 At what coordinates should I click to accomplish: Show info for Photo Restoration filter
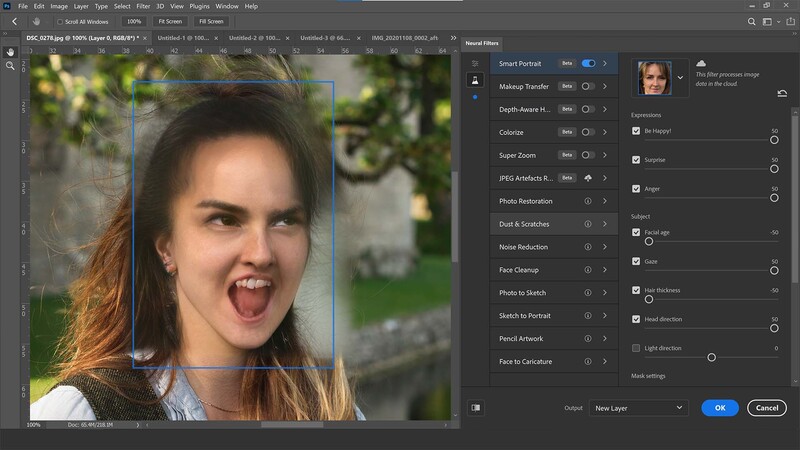588,201
